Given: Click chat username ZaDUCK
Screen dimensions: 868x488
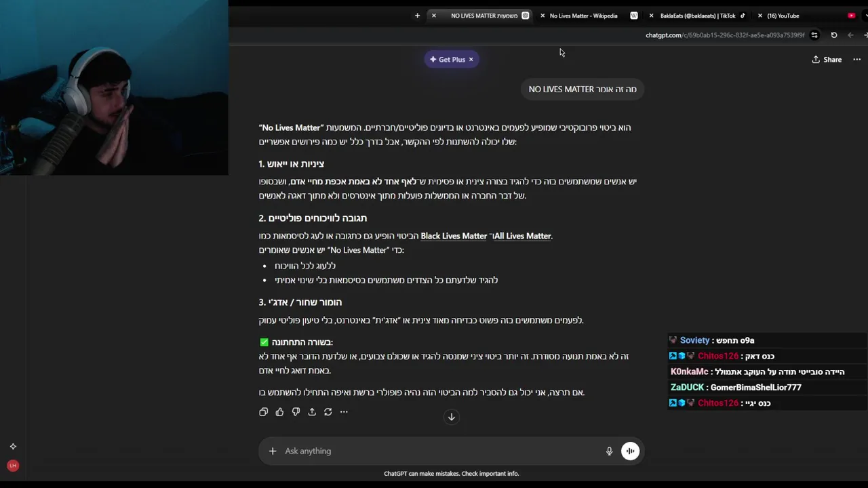Looking at the screenshot, I should click(x=687, y=387).
